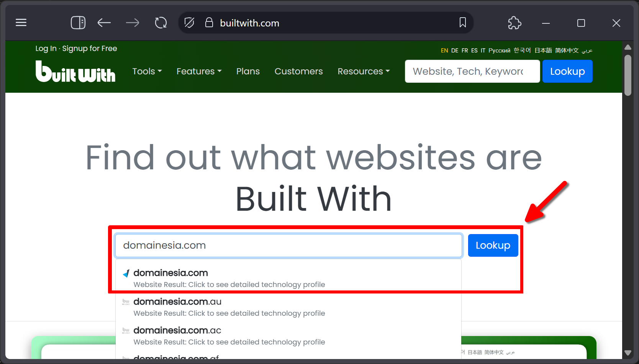Click the page scrollbar up arrow

pos(628,48)
